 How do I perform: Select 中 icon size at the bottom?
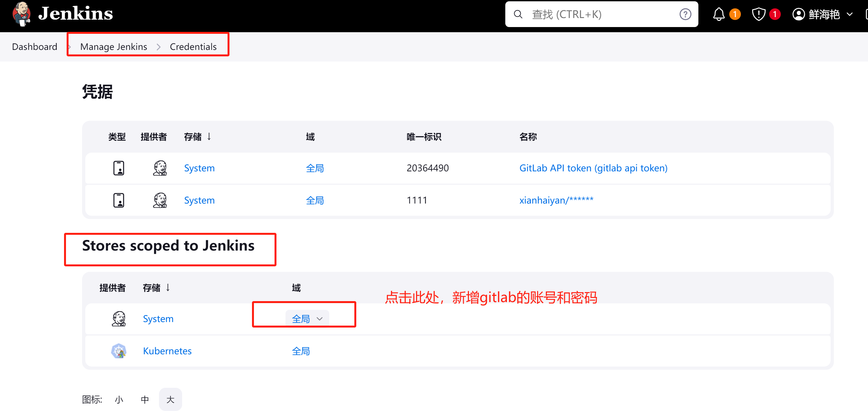pos(145,399)
